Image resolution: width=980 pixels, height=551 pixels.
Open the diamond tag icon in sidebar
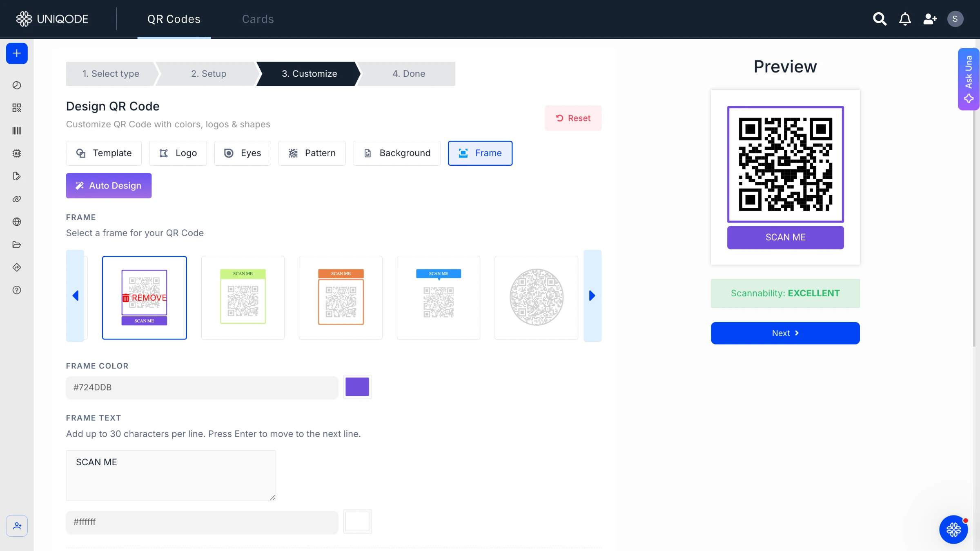click(x=17, y=267)
